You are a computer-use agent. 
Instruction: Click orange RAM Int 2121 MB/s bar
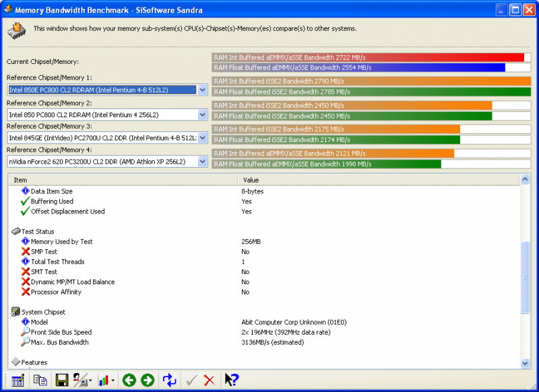(333, 153)
